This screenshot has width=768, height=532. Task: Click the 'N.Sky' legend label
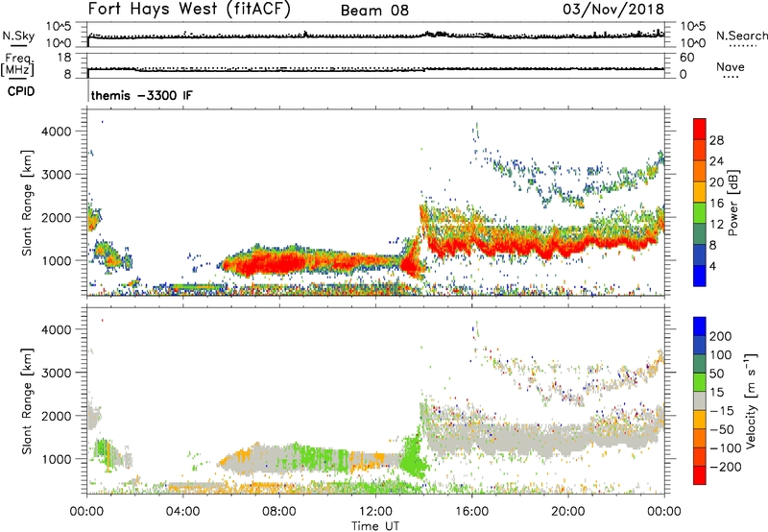point(18,36)
